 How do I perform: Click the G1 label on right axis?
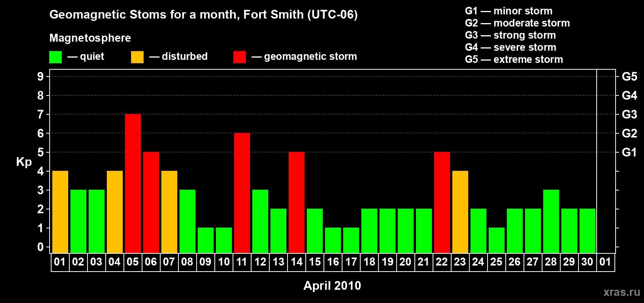tap(630, 152)
